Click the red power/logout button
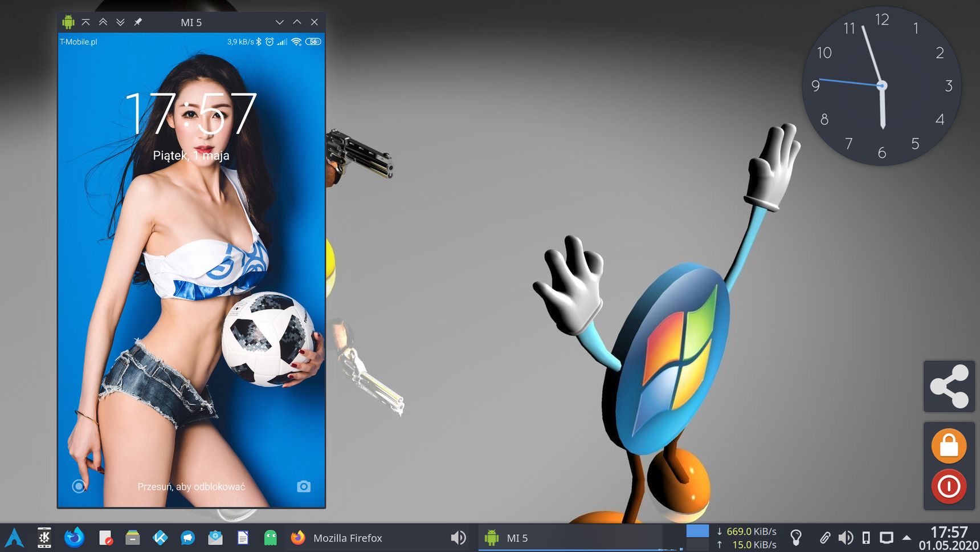 (x=949, y=486)
